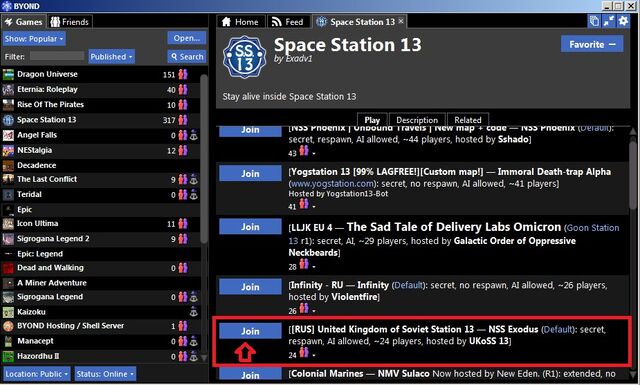Screen dimensions: 640x385
Task: Click the hosting icon on Kaizoku row
Action: click(x=194, y=312)
